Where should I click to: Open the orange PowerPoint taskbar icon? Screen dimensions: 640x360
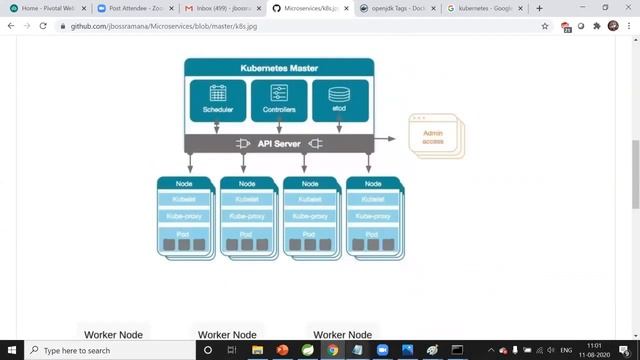pos(282,350)
